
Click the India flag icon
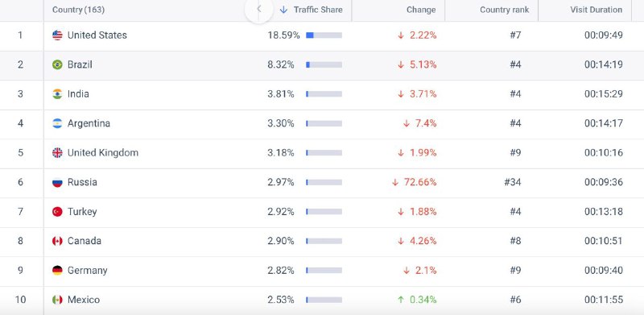pos(57,94)
